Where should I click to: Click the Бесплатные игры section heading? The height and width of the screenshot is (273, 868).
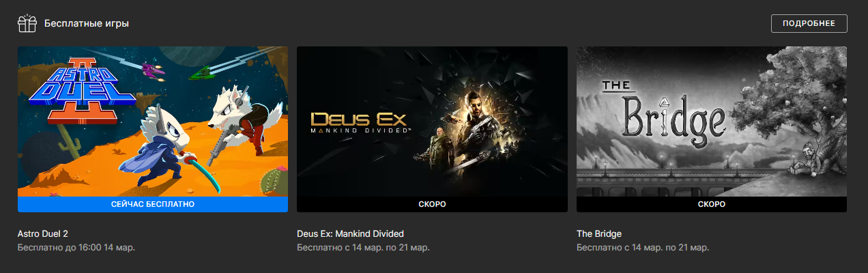tap(87, 24)
